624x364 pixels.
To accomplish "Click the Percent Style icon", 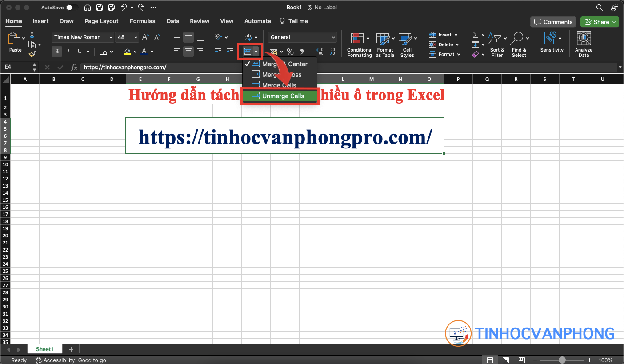I will point(290,52).
